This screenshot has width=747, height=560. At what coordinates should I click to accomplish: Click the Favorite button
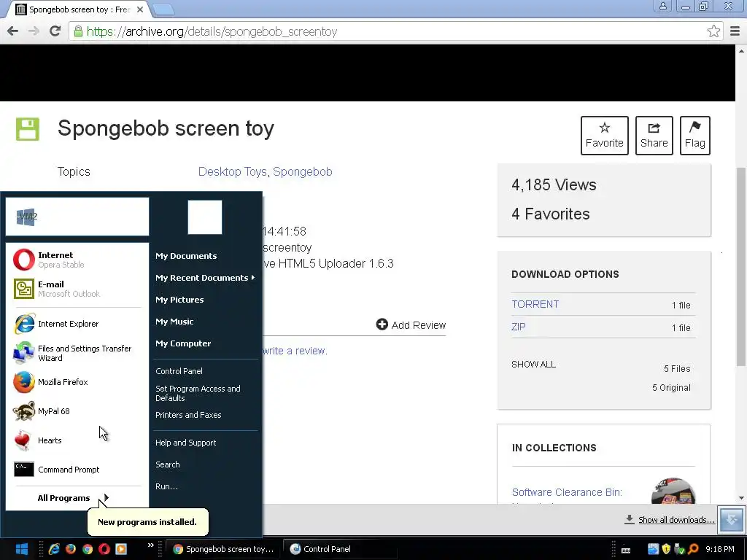point(604,135)
